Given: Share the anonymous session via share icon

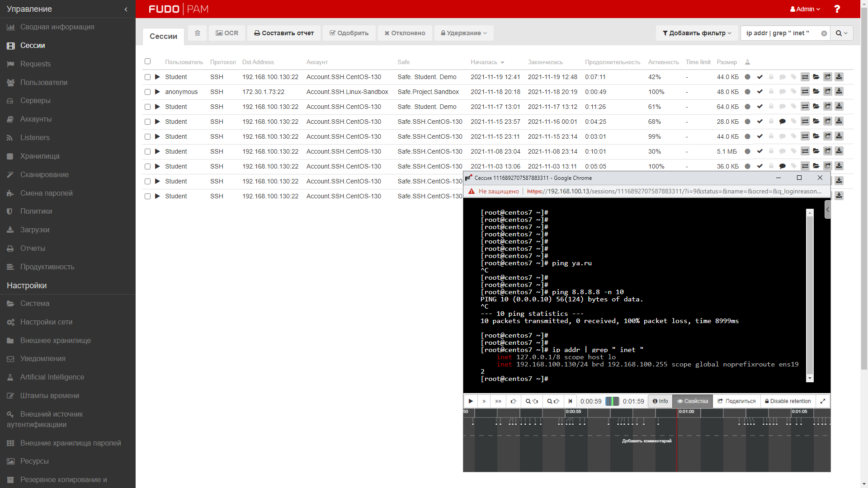Looking at the screenshot, I should pyautogui.click(x=827, y=92).
